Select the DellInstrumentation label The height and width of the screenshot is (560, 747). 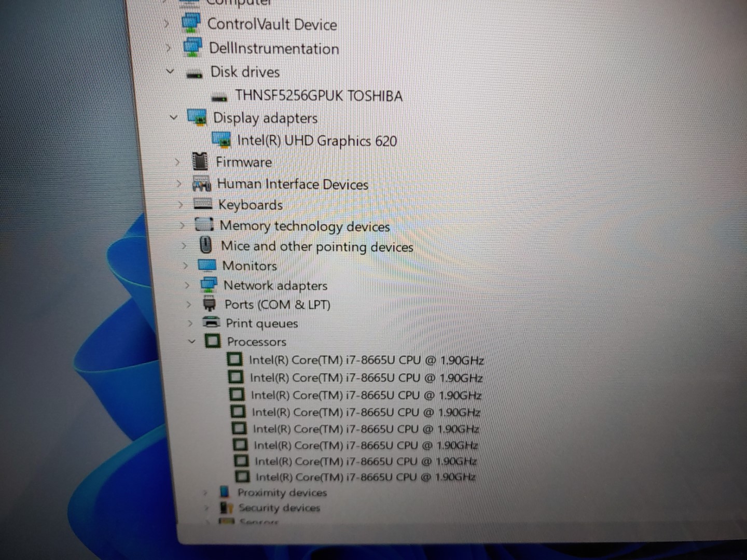point(274,48)
